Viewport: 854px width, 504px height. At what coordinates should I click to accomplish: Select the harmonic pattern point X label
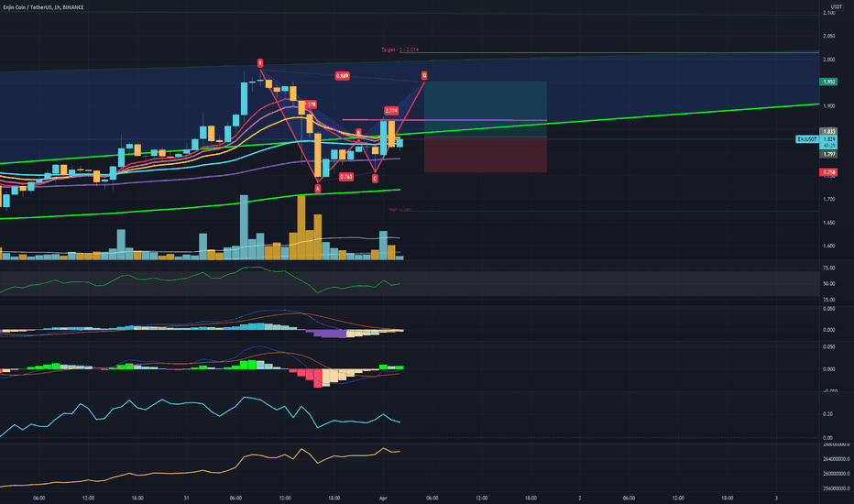[x=260, y=62]
